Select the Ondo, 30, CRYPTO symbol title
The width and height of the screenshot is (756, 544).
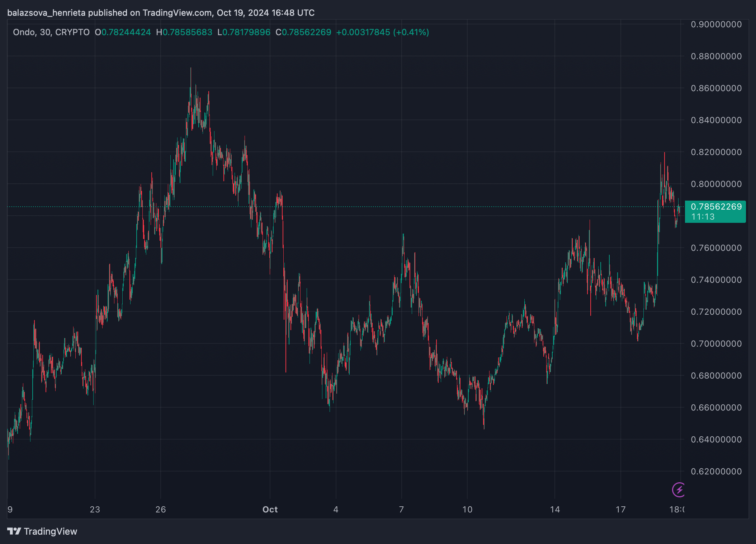tap(51, 32)
